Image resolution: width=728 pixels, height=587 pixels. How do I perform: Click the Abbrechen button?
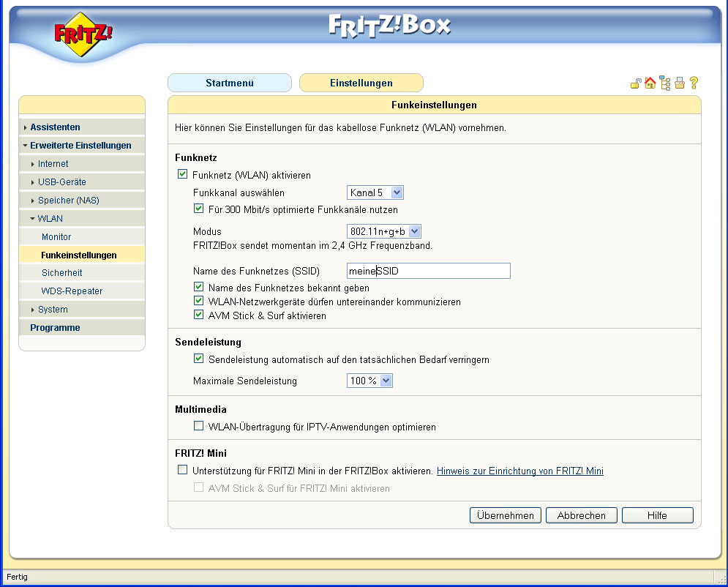click(581, 515)
